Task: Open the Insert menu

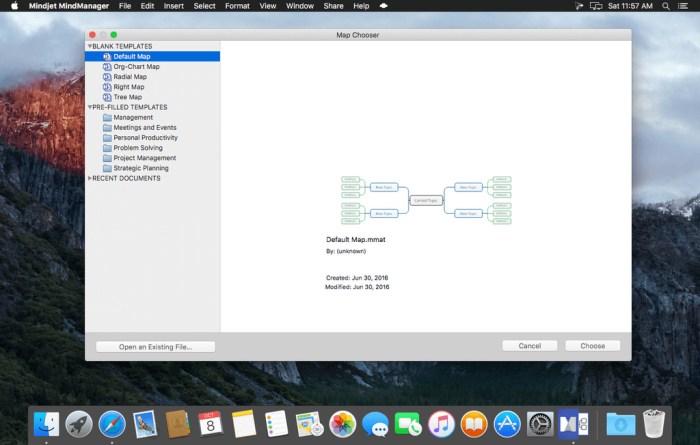Action: click(174, 6)
